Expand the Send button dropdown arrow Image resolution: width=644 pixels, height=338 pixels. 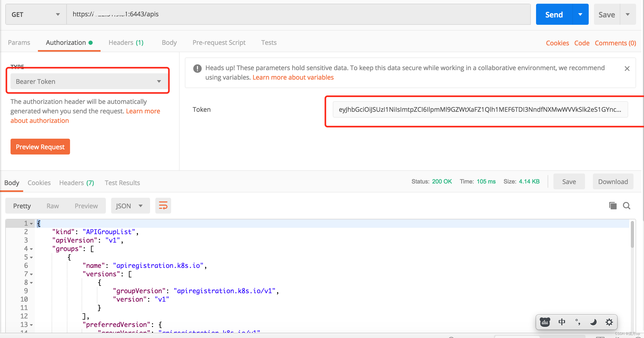click(580, 15)
